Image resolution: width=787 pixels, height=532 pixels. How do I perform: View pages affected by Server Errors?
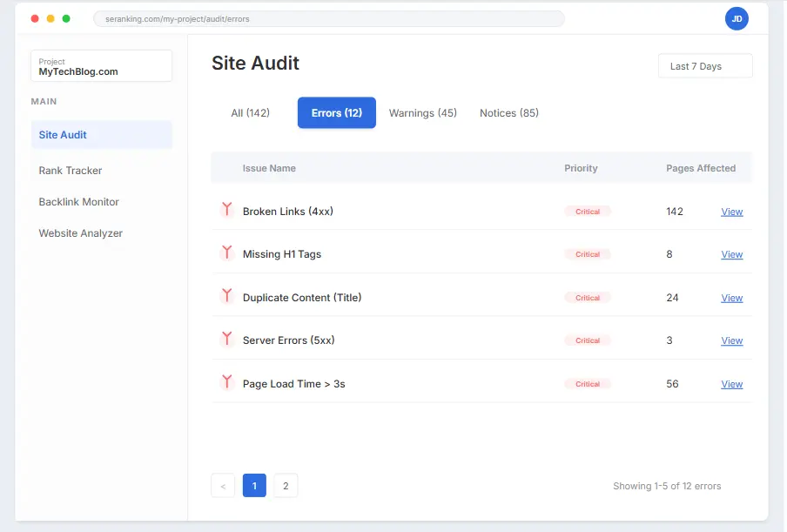(x=731, y=340)
